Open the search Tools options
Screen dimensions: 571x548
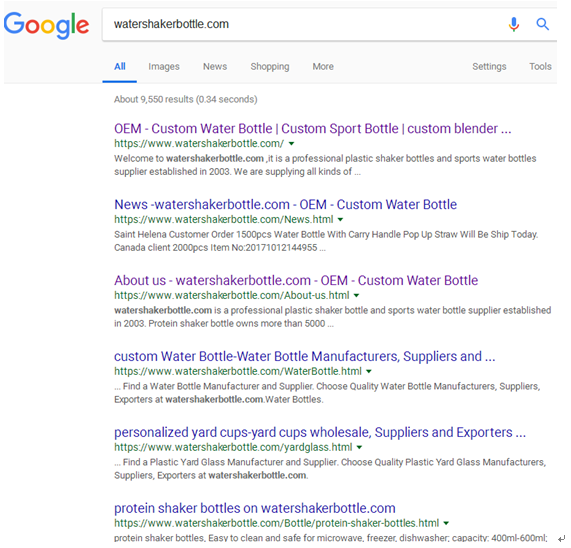pos(540,67)
